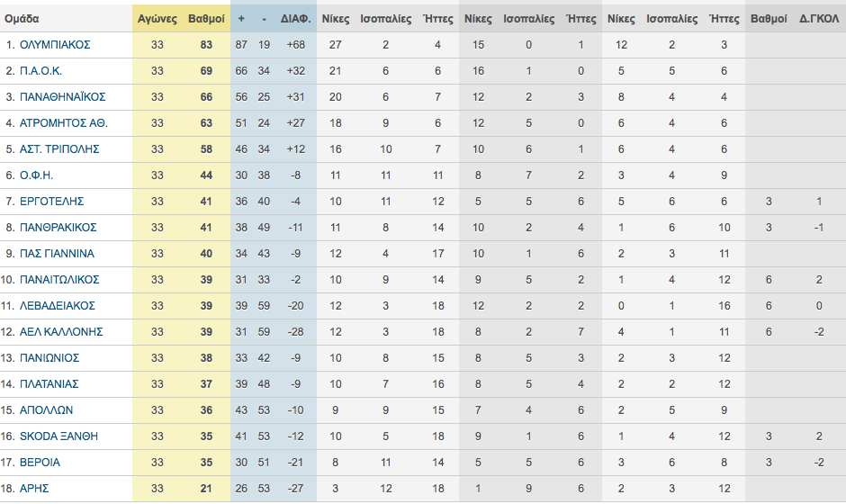The height and width of the screenshot is (504, 846).
Task: Open the ΟΛΥΜΠΙΑΚΟΣ team link
Action: (55, 44)
